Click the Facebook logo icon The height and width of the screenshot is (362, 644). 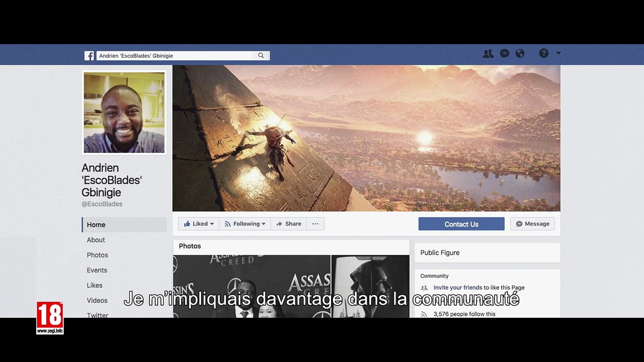tap(89, 56)
